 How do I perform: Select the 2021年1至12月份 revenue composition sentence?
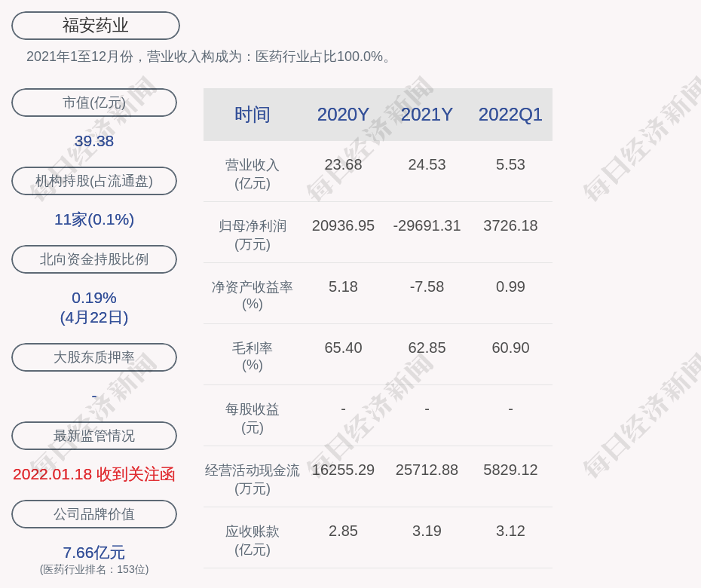coord(210,57)
